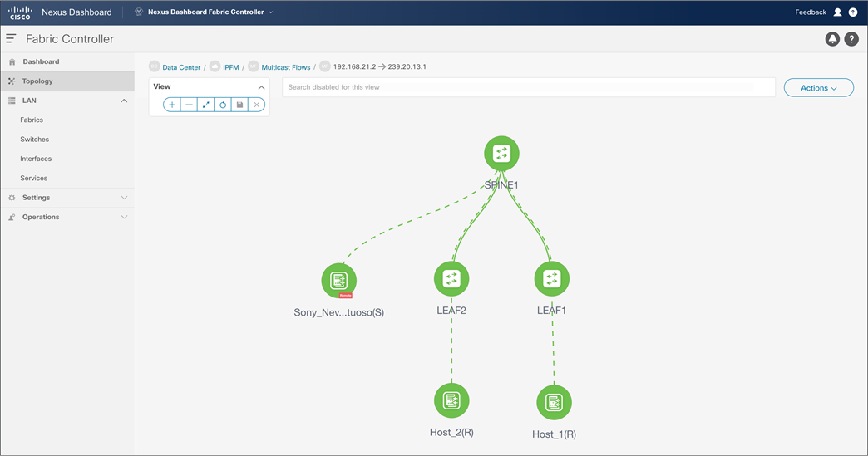Select the Host_1(R) receiver node
The height and width of the screenshot is (456, 868).
[x=554, y=402]
